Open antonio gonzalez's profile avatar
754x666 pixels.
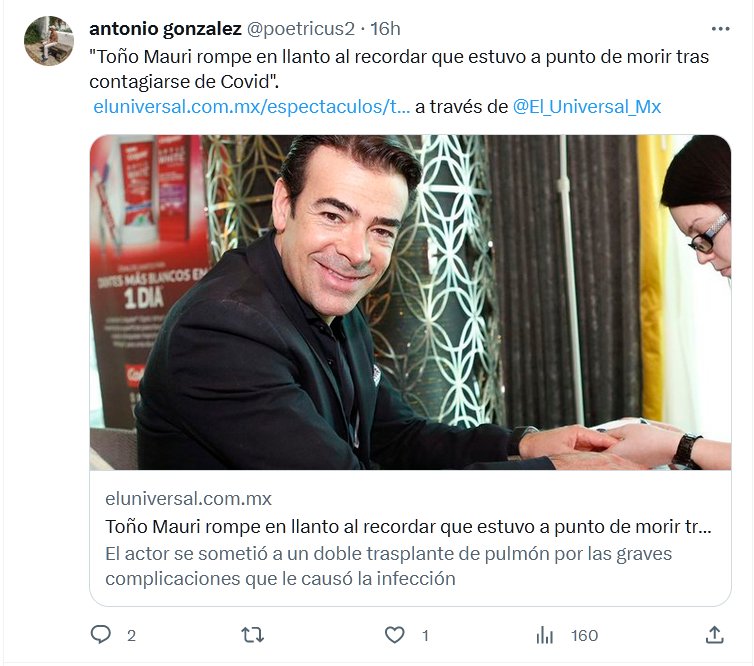[x=49, y=40]
